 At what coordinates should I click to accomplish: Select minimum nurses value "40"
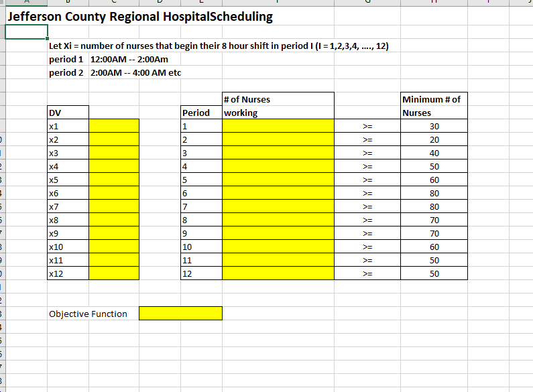pyautogui.click(x=434, y=153)
